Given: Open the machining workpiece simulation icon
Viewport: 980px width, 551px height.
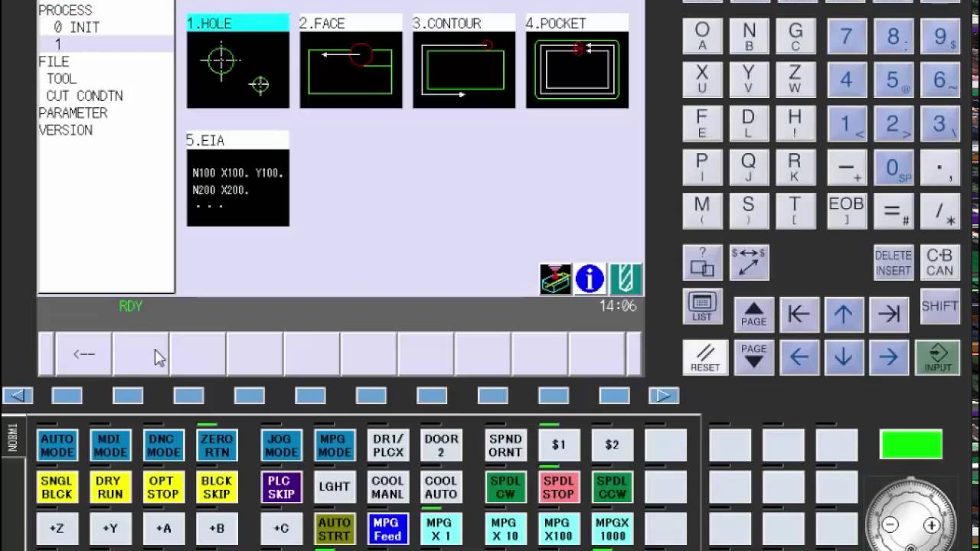Looking at the screenshot, I should click(554, 279).
